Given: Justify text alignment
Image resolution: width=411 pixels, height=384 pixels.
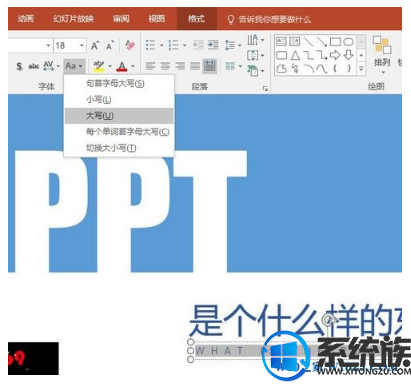Looking at the screenshot, I should coord(195,66).
